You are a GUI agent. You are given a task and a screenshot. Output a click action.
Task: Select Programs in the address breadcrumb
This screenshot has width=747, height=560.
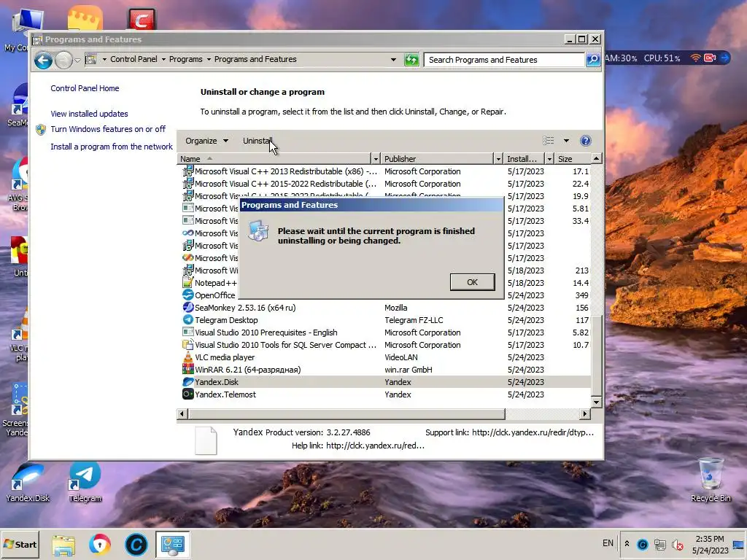[x=186, y=59]
